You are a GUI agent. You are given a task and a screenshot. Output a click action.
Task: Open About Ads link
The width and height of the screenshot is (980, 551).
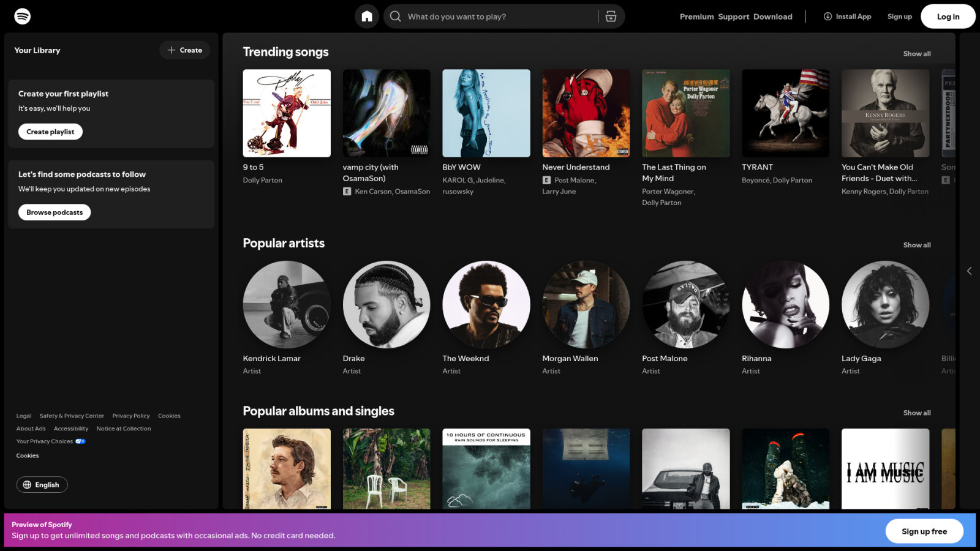(31, 429)
